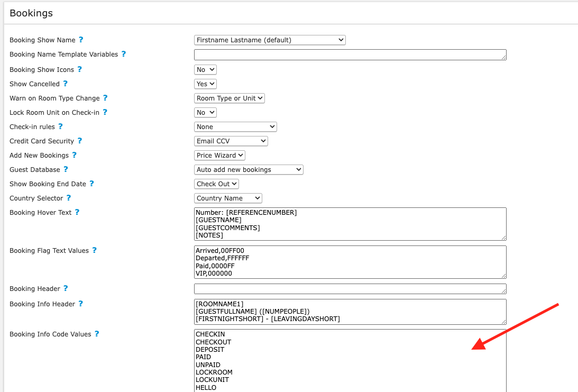Open help for Show Booking End Date
578x392 pixels.
(92, 184)
